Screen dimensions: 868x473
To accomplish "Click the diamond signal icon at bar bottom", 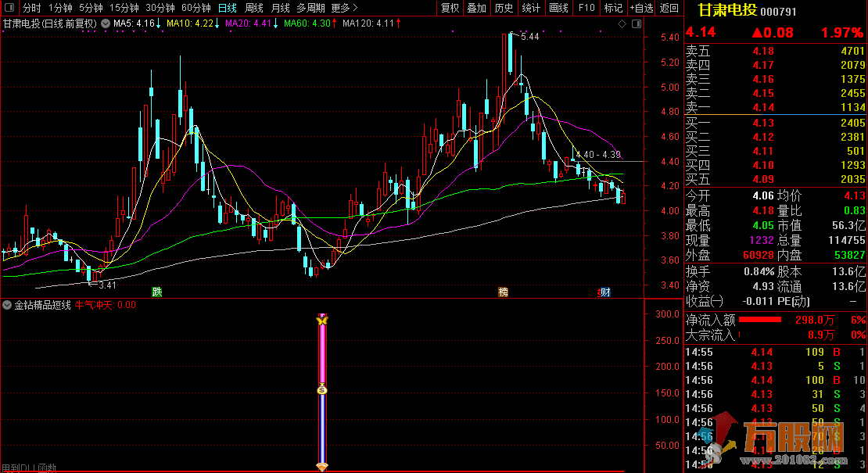I will (x=322, y=468).
